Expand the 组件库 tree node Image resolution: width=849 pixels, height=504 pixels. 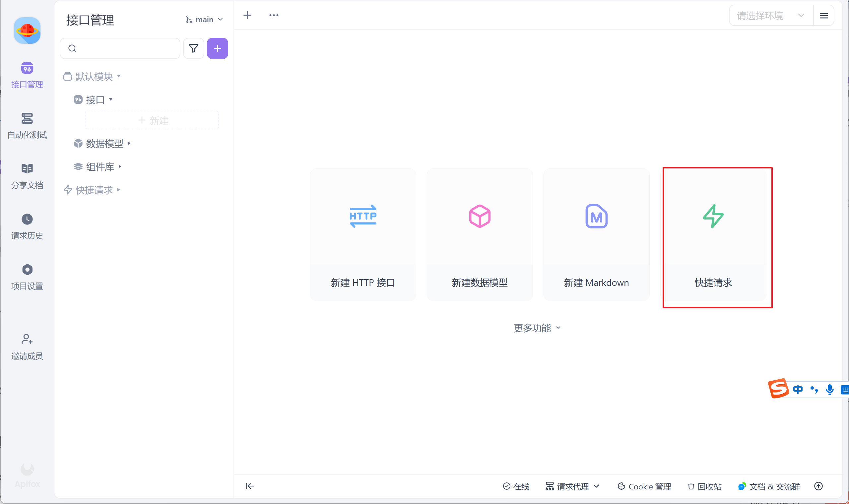(x=100, y=167)
